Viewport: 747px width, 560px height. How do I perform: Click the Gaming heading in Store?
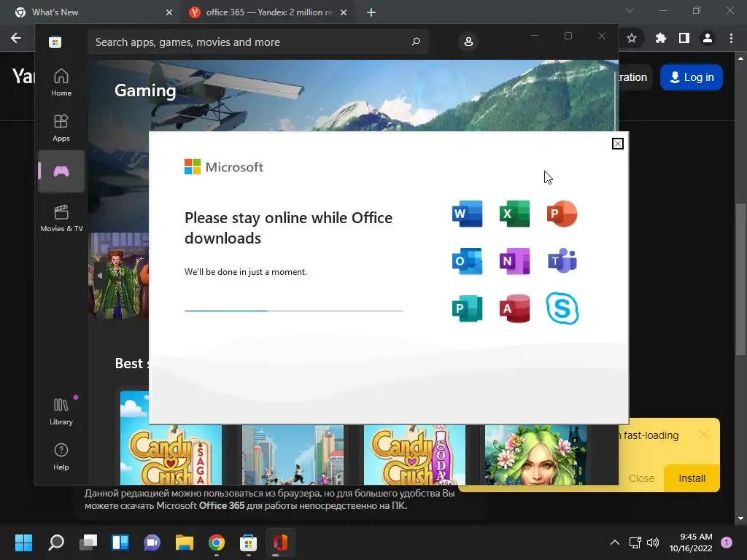click(145, 90)
